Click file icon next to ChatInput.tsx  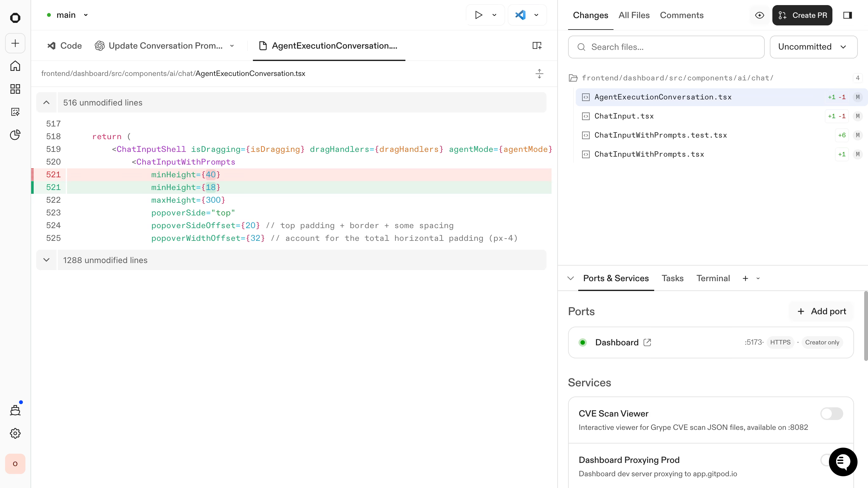(586, 116)
